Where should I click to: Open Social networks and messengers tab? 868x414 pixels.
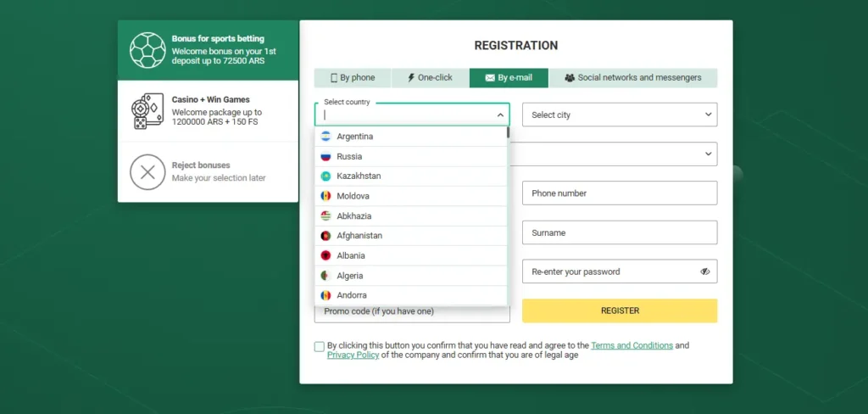pos(633,77)
